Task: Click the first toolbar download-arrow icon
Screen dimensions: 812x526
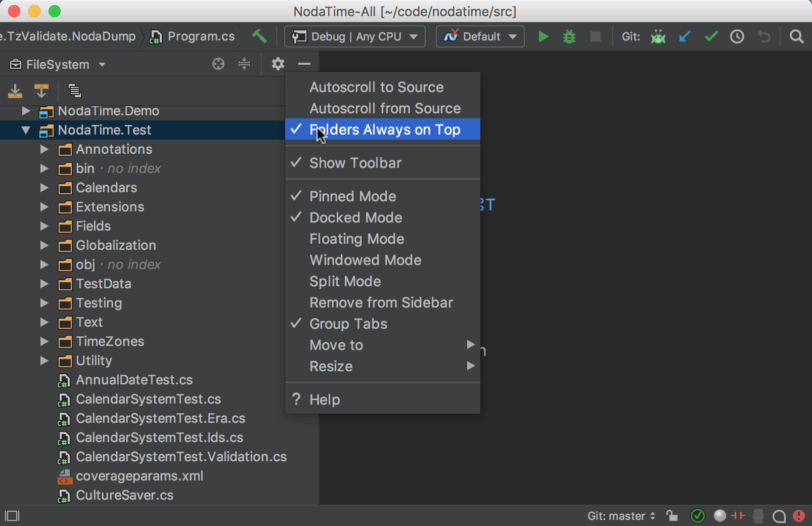Action: point(15,91)
